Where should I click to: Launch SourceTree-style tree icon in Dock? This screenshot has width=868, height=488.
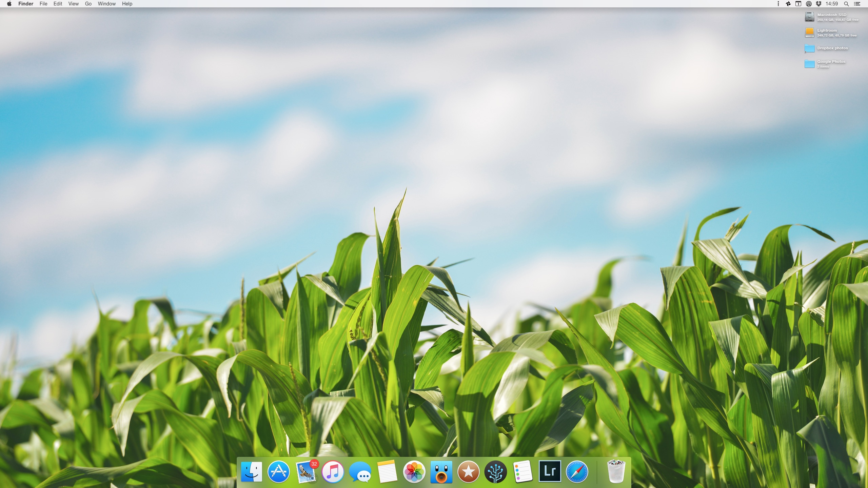pos(495,472)
